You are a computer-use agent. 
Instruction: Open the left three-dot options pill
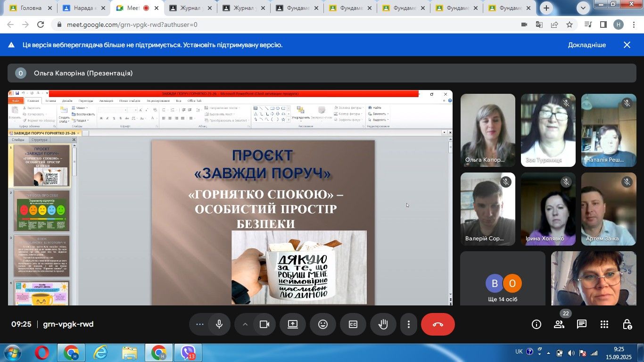[200, 324]
